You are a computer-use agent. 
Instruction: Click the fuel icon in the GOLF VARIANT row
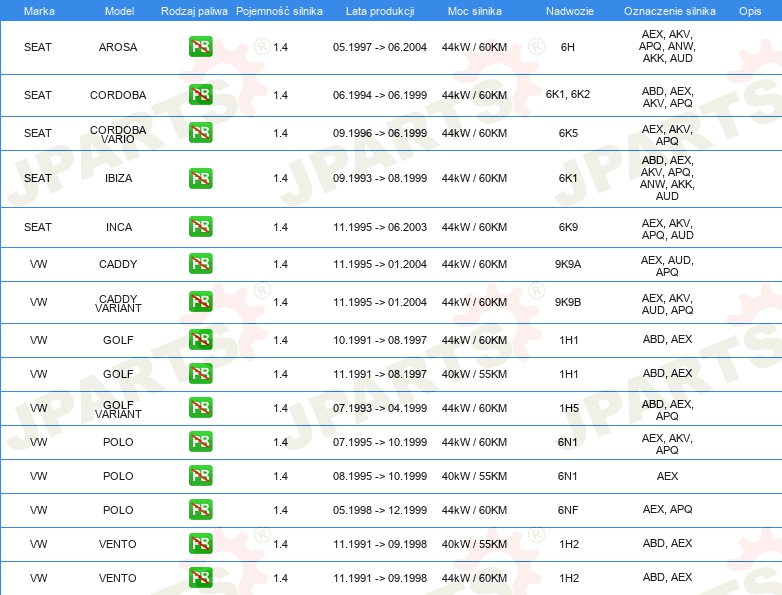tap(200, 407)
